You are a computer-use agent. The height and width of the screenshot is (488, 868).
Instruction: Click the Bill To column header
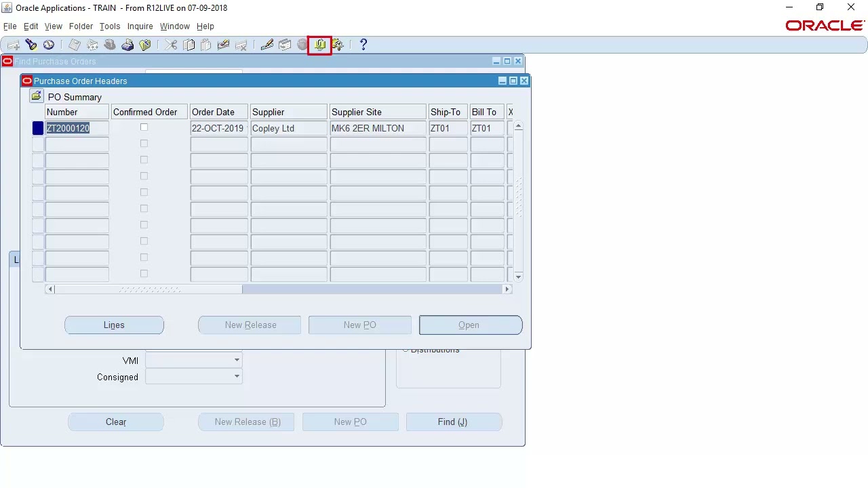coord(487,112)
